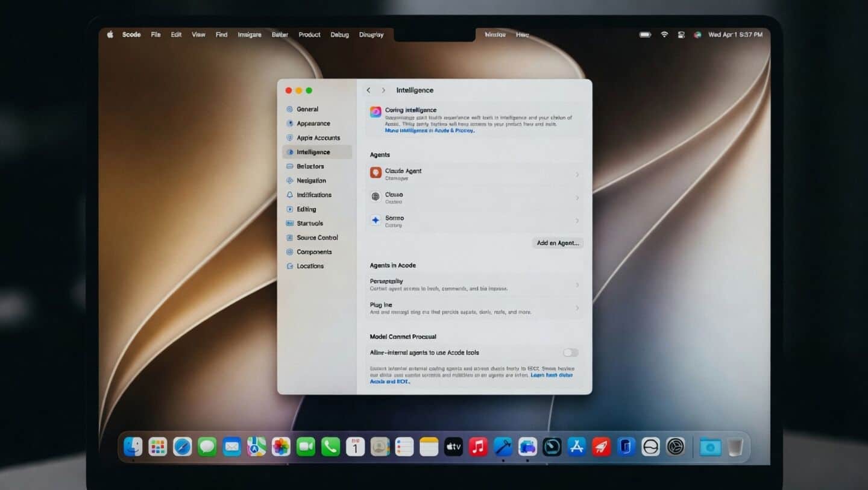Toggle the agents Acode tools switch
The width and height of the screenshot is (868, 490).
click(570, 353)
